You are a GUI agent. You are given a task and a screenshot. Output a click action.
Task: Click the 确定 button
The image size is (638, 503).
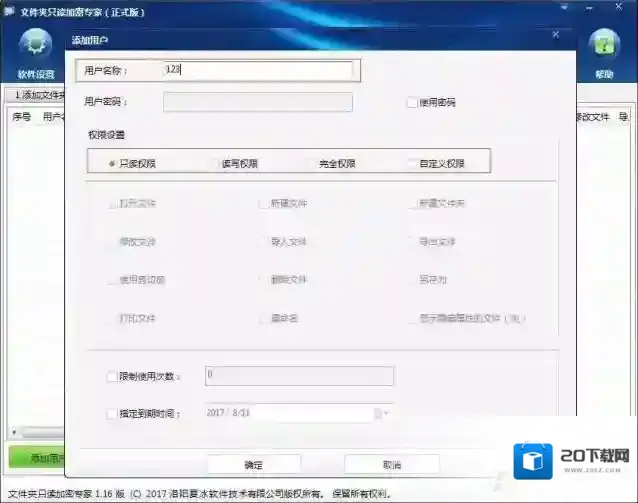point(254,464)
